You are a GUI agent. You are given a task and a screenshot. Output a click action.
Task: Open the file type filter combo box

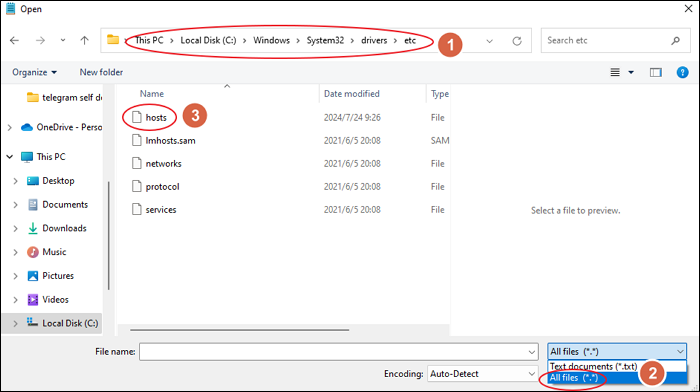[617, 352]
